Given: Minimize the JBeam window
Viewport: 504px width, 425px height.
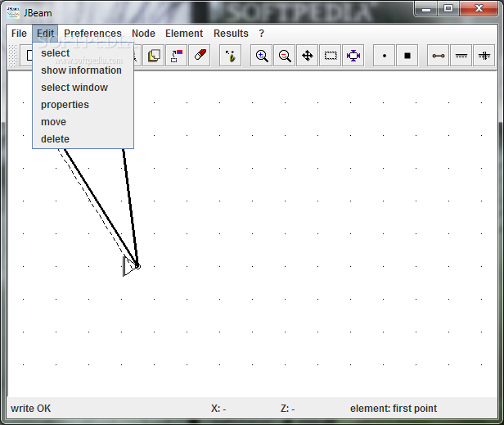Looking at the screenshot, I should [426, 8].
